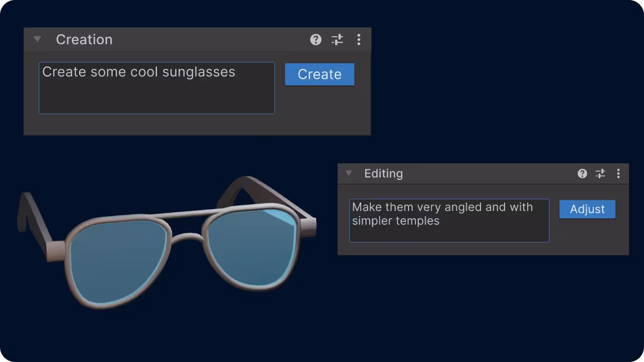Open the Creation panel more options menu
This screenshot has width=644, height=362.
coord(359,40)
